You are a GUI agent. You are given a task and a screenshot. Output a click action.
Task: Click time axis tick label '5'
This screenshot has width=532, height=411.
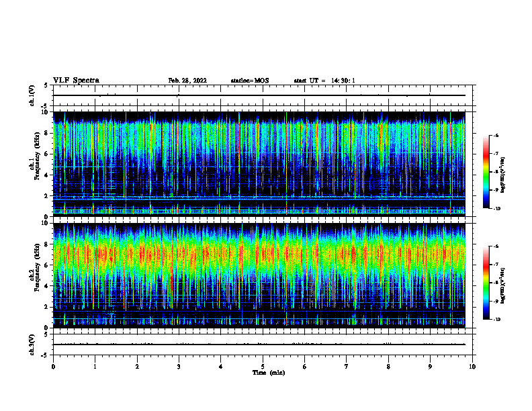[x=263, y=367]
